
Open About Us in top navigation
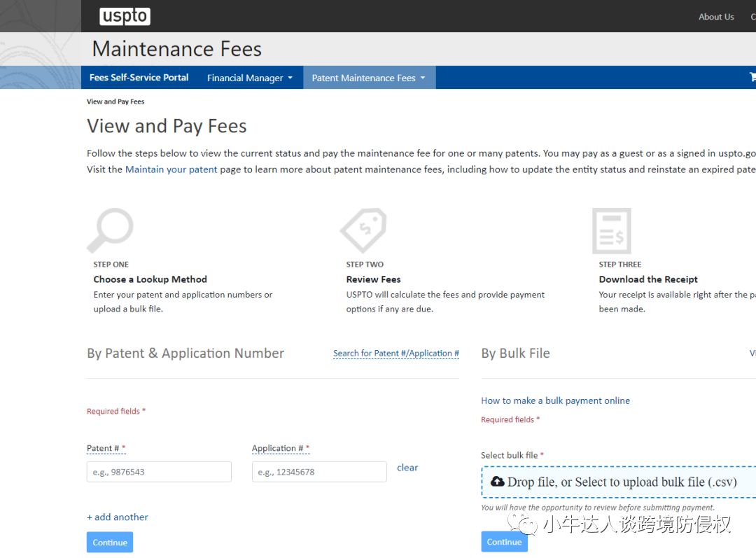tap(715, 17)
